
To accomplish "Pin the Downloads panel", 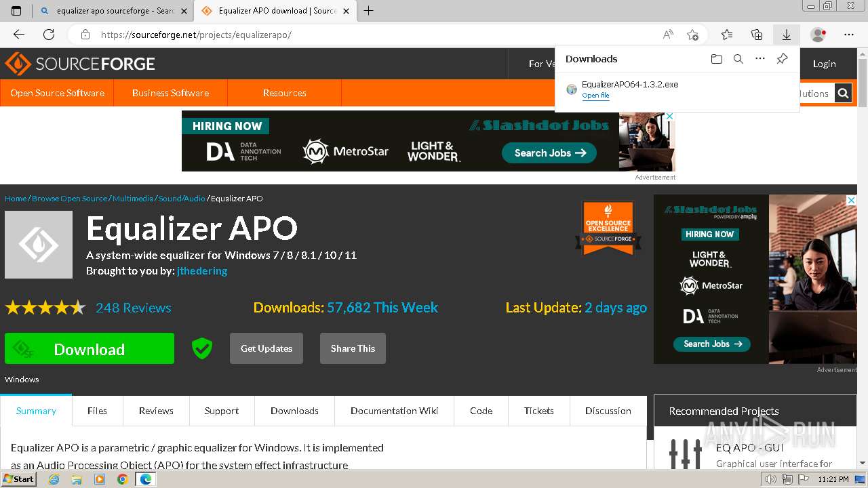I will pos(782,59).
